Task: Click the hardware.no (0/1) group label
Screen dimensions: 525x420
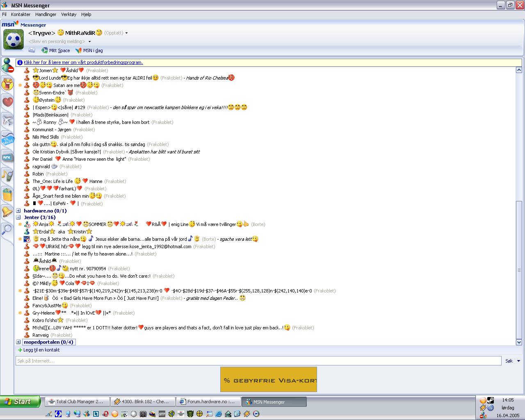Action: point(45,211)
